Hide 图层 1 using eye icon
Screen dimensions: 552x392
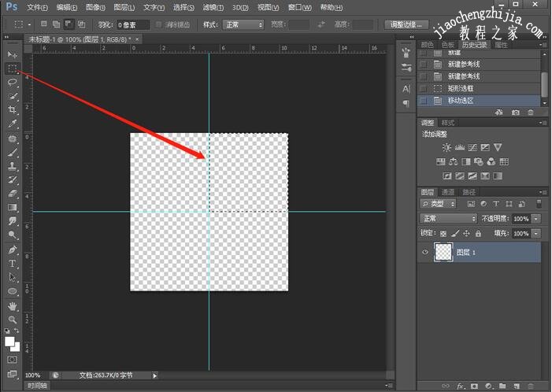[x=425, y=252]
